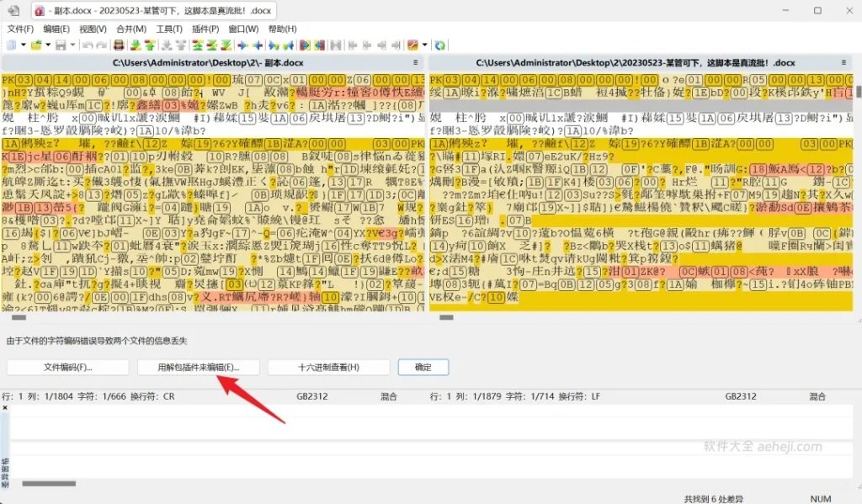This screenshot has height=504, width=862.
Task: Click the 十六进制查看(H) button
Action: click(x=328, y=368)
